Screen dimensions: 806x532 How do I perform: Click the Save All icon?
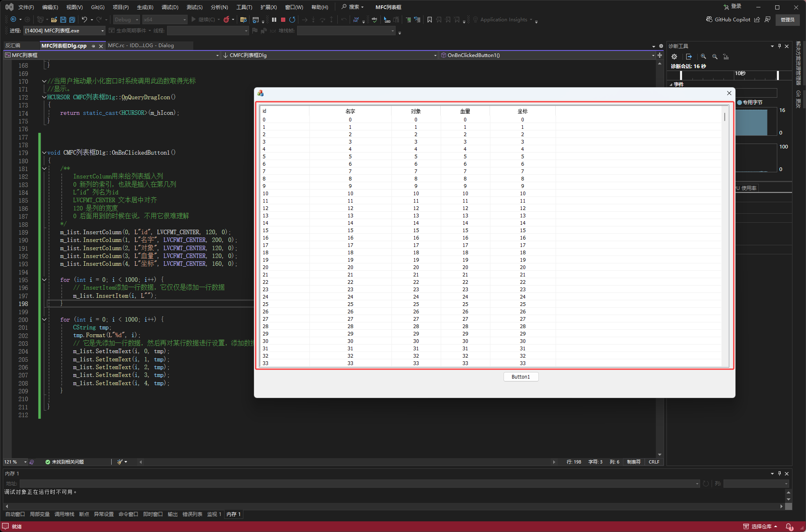point(72,20)
